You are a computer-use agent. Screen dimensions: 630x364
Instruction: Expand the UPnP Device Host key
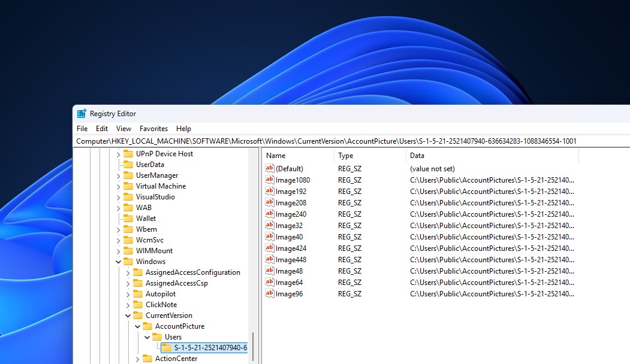pos(118,154)
